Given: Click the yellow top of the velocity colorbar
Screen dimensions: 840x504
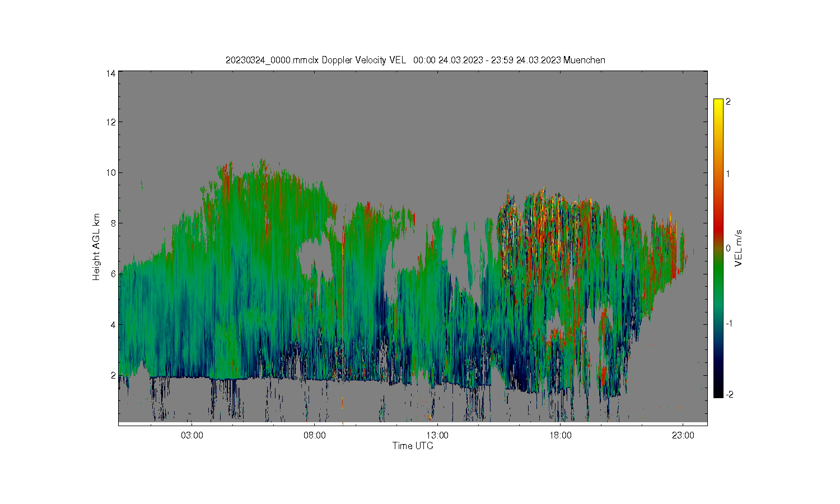Looking at the screenshot, I should point(718,104).
